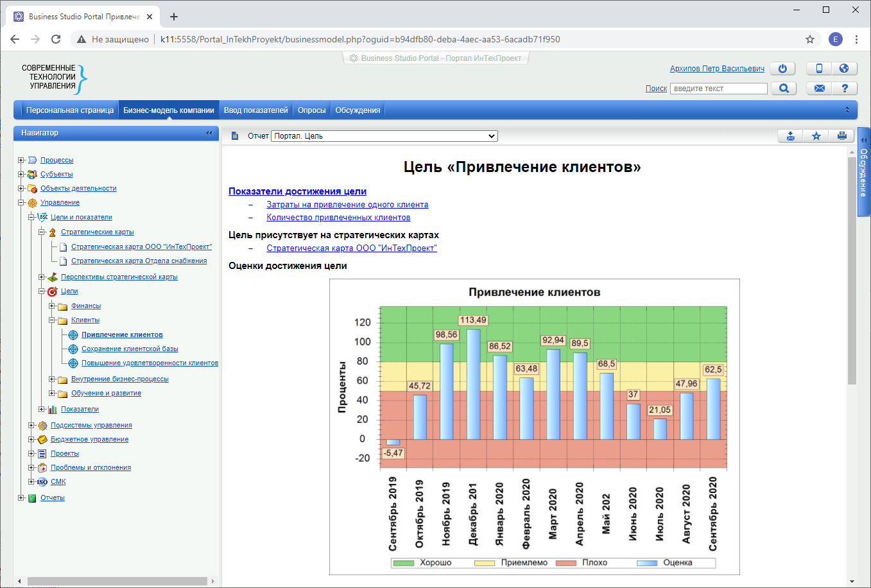Screen dimensions: 871x588
Task: Bookmark this page in Chrome
Action: (810, 39)
